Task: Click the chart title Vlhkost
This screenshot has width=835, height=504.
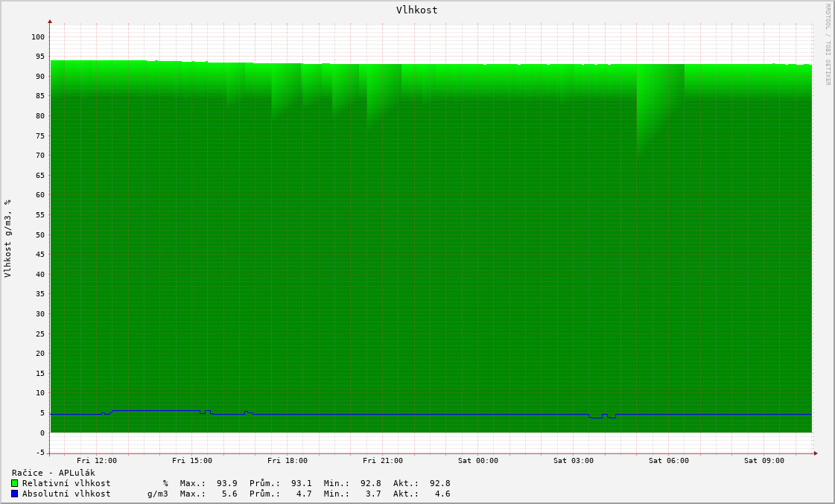Action: click(x=416, y=10)
